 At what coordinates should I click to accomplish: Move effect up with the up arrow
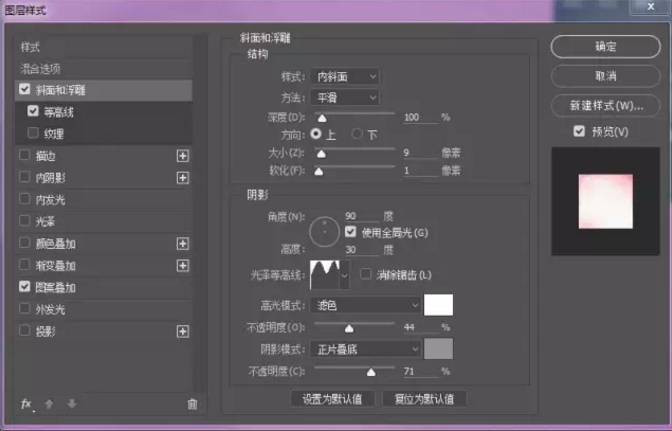click(49, 404)
